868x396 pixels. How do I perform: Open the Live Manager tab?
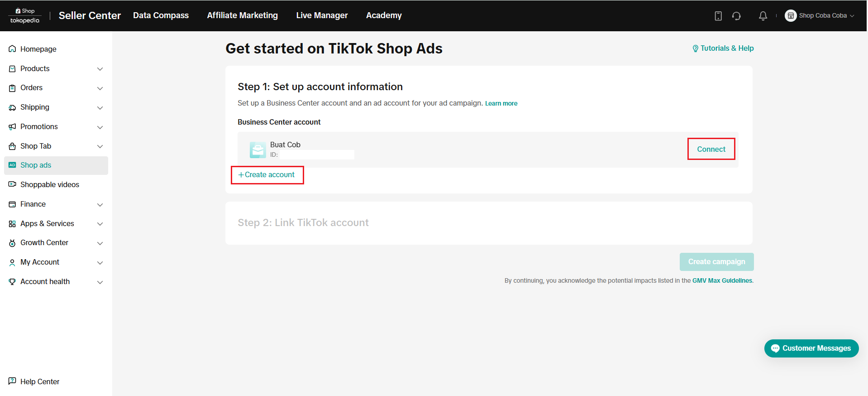(322, 15)
